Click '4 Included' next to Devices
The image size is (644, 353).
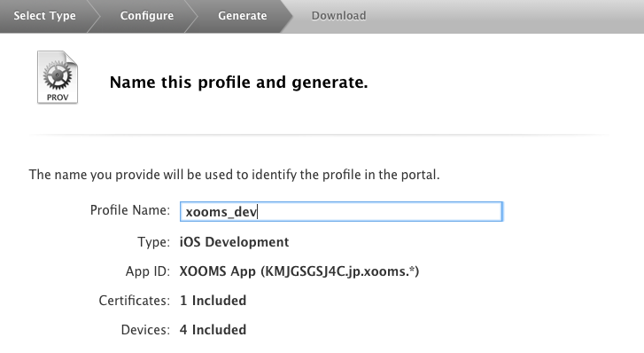tap(213, 330)
